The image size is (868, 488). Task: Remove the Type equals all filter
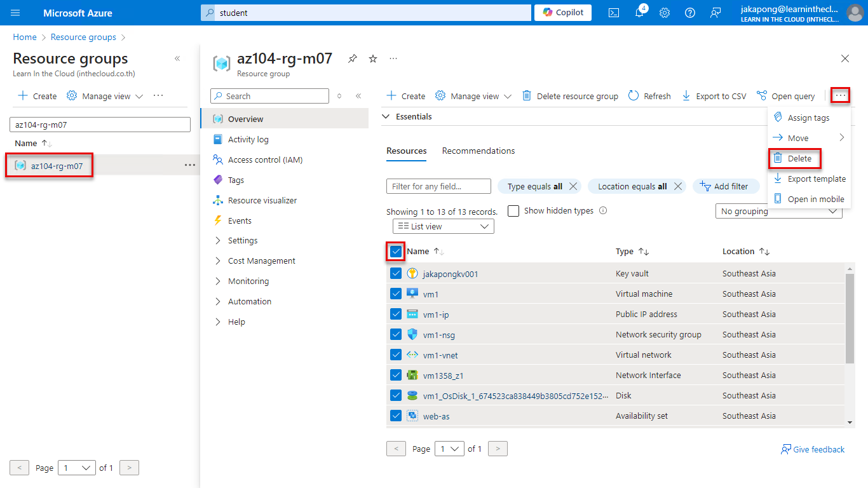click(x=573, y=186)
